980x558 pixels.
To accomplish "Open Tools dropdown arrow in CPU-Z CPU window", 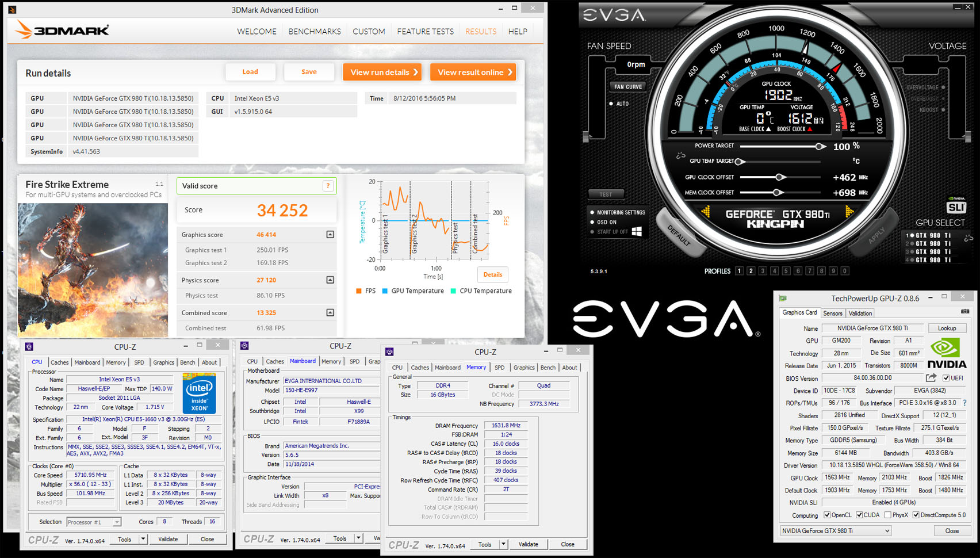I will pyautogui.click(x=143, y=539).
